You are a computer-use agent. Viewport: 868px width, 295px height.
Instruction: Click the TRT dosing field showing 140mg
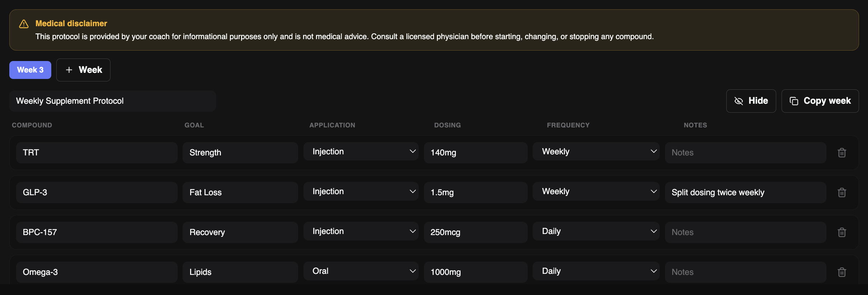point(476,153)
